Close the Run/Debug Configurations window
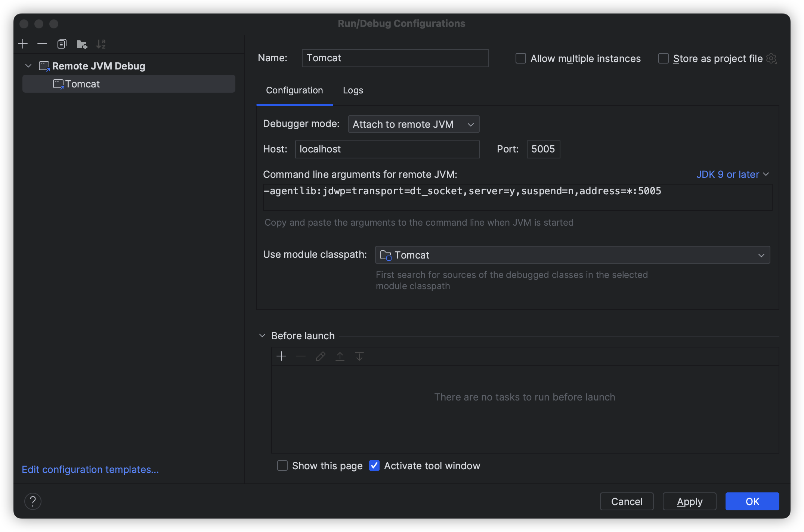 pos(24,24)
